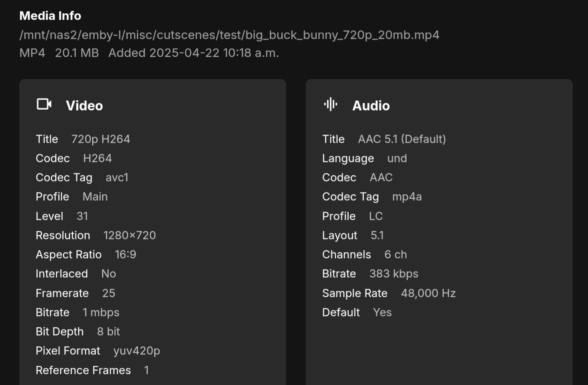Click the Media Info heading
588x385 pixels.
coord(50,16)
